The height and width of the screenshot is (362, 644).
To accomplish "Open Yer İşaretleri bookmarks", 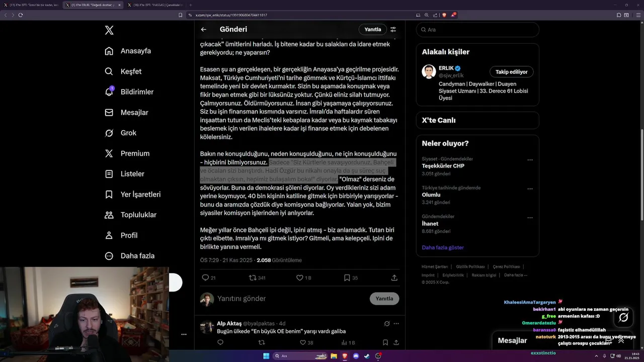I will coord(132,194).
